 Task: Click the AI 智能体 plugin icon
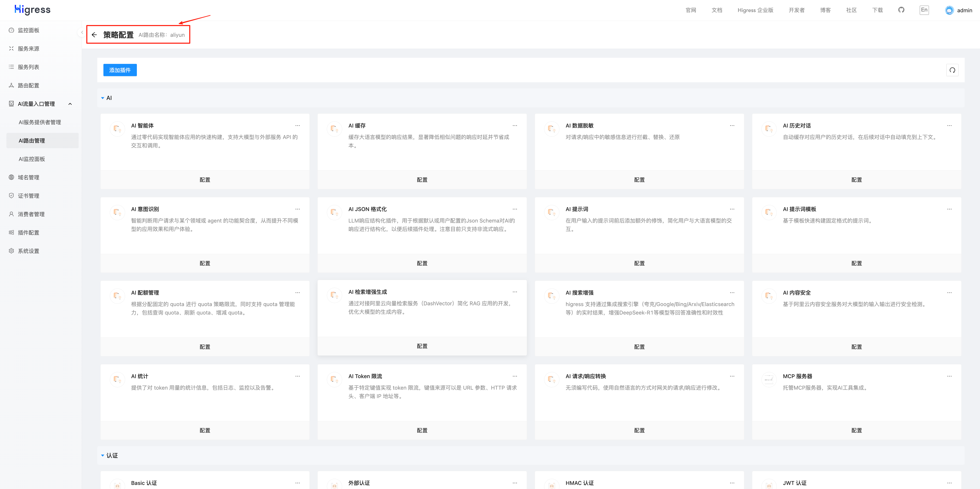pos(117,129)
